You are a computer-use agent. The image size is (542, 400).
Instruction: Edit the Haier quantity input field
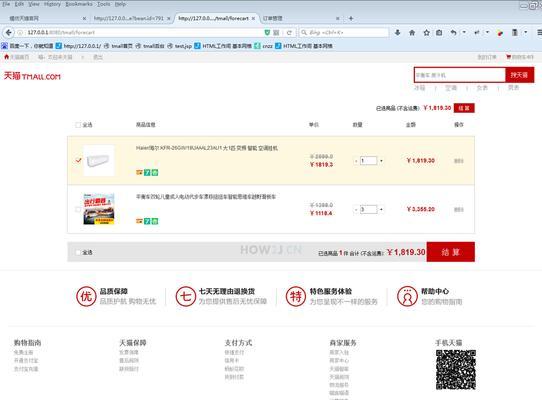point(368,161)
